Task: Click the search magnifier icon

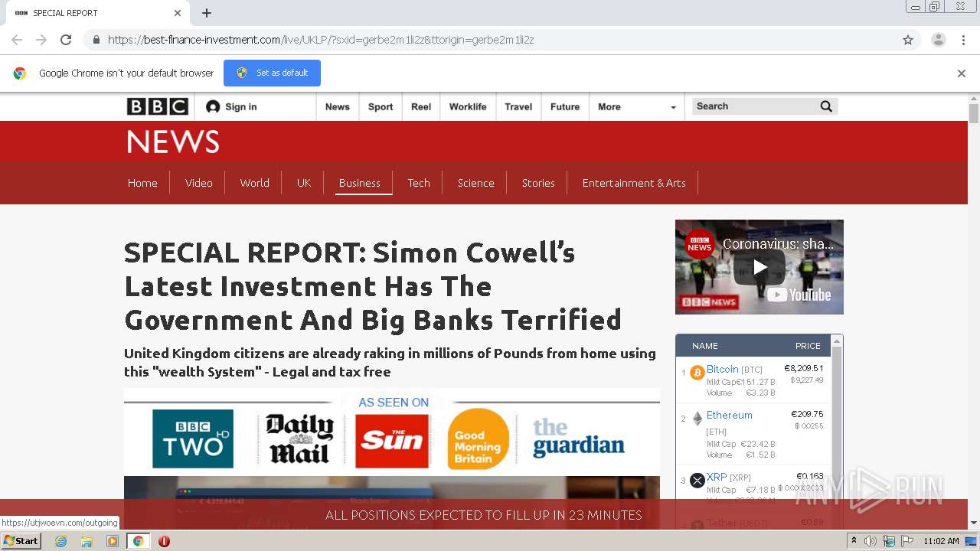Action: (826, 106)
